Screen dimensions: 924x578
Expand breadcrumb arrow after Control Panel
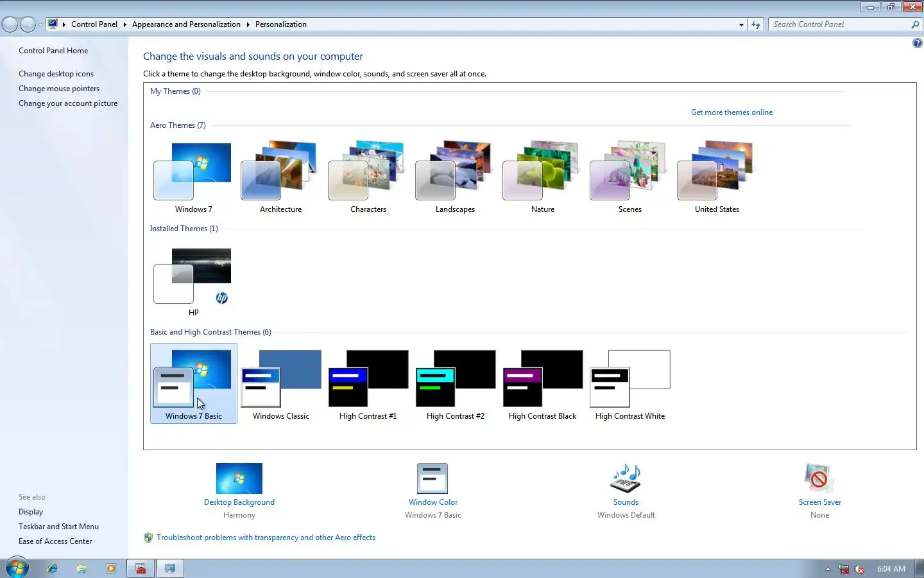click(124, 24)
